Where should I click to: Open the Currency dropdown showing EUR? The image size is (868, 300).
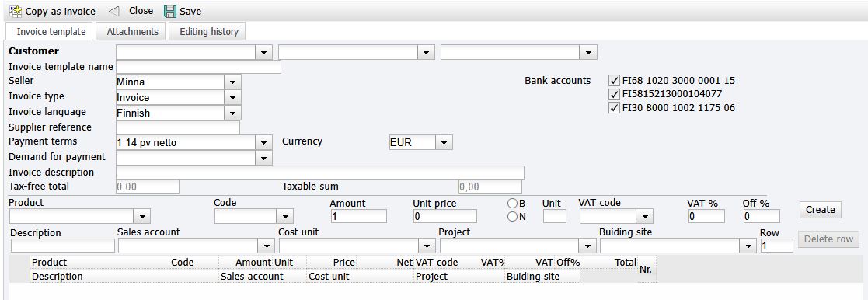point(444,143)
